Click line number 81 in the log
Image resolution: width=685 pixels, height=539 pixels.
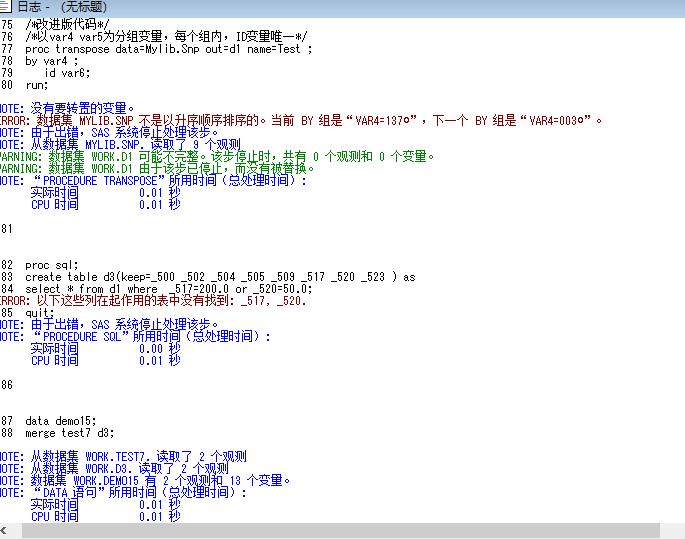(6, 229)
